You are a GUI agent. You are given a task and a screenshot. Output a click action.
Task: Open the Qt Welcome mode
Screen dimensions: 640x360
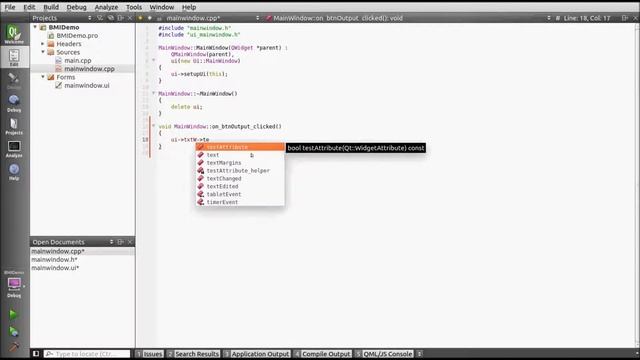pyautogui.click(x=14, y=34)
